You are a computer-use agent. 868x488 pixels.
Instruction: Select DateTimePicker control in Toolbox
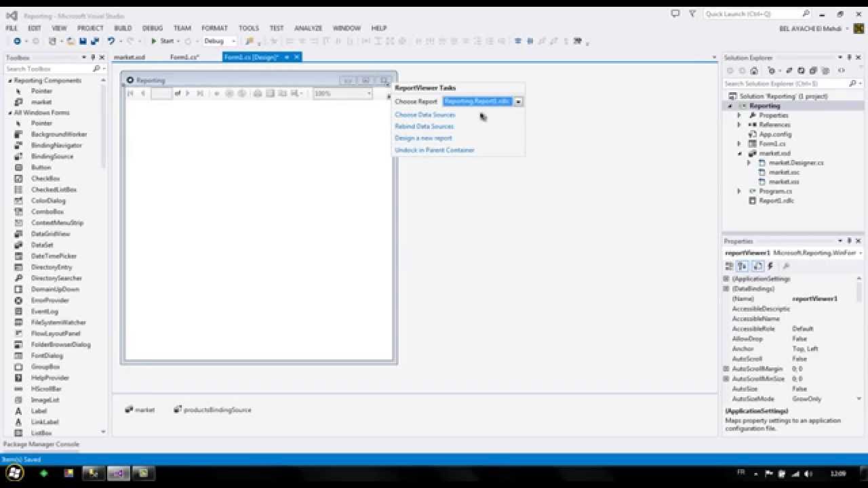click(54, 256)
